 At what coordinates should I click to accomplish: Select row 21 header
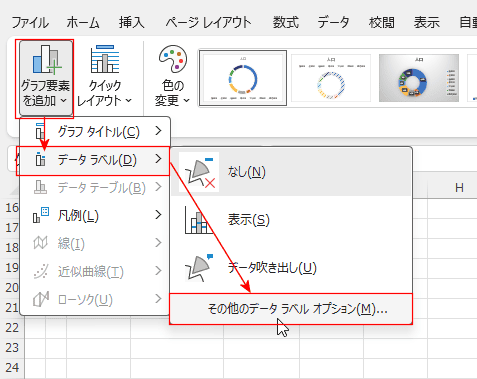click(x=12, y=308)
